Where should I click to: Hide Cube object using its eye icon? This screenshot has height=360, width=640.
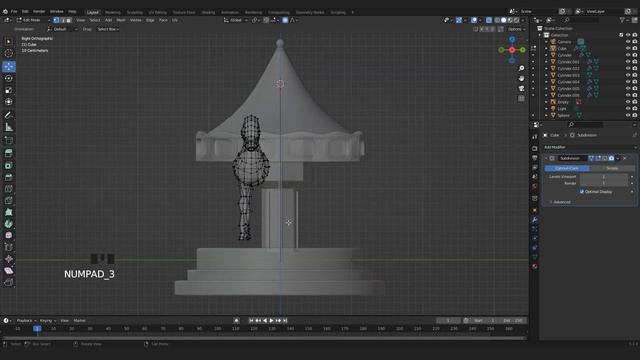click(628, 48)
